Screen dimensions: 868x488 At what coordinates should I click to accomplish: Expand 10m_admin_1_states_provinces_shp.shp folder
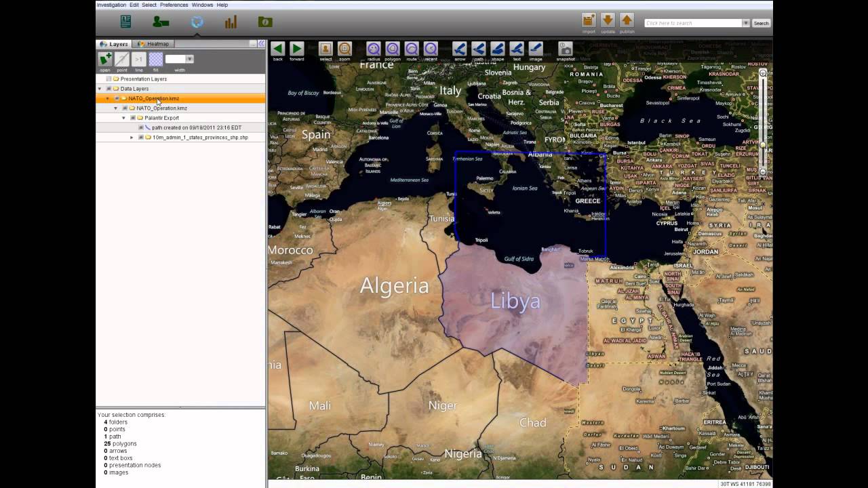(x=132, y=138)
